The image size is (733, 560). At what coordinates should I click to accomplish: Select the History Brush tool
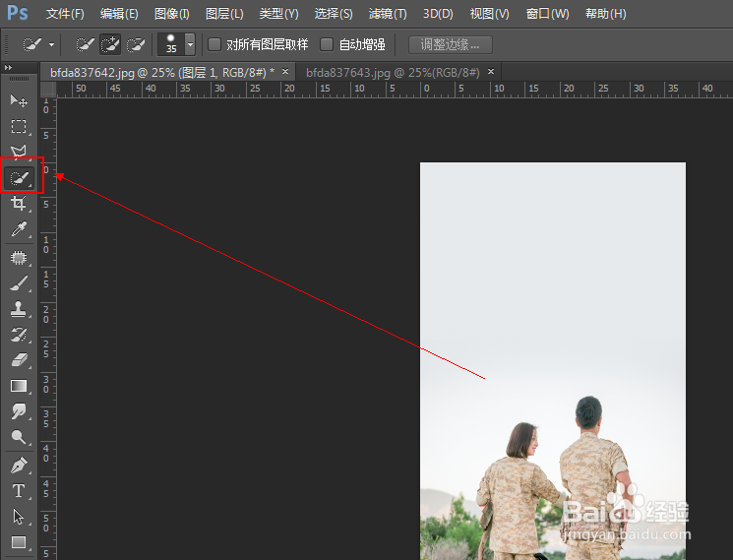(x=19, y=335)
